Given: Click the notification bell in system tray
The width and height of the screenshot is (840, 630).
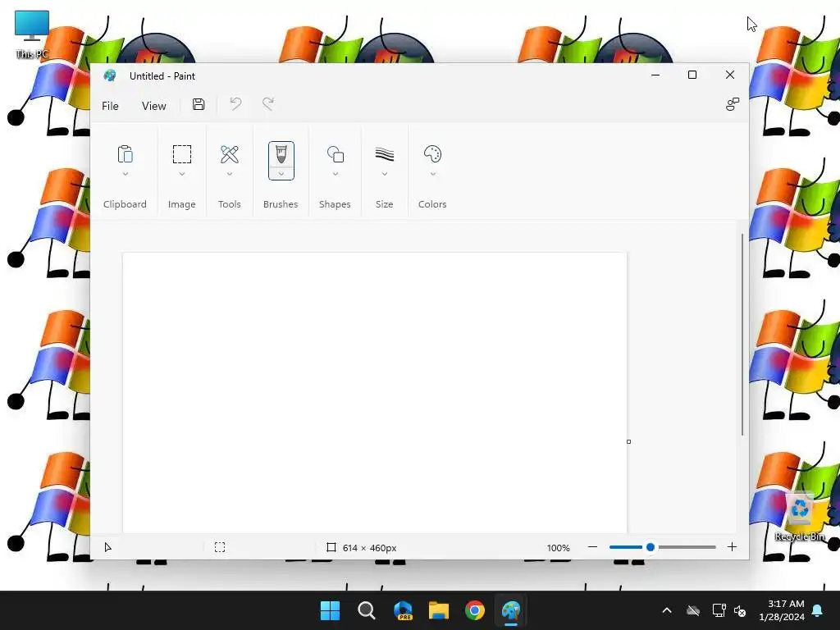Looking at the screenshot, I should 818,610.
